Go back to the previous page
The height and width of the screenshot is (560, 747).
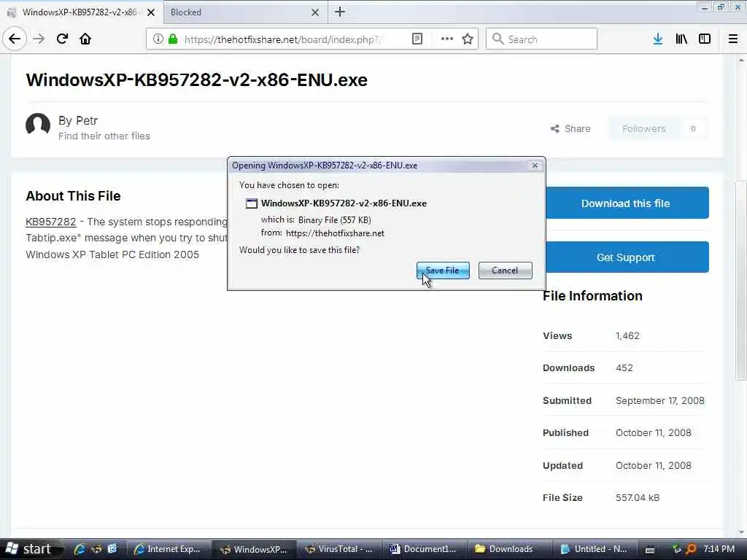click(x=15, y=39)
